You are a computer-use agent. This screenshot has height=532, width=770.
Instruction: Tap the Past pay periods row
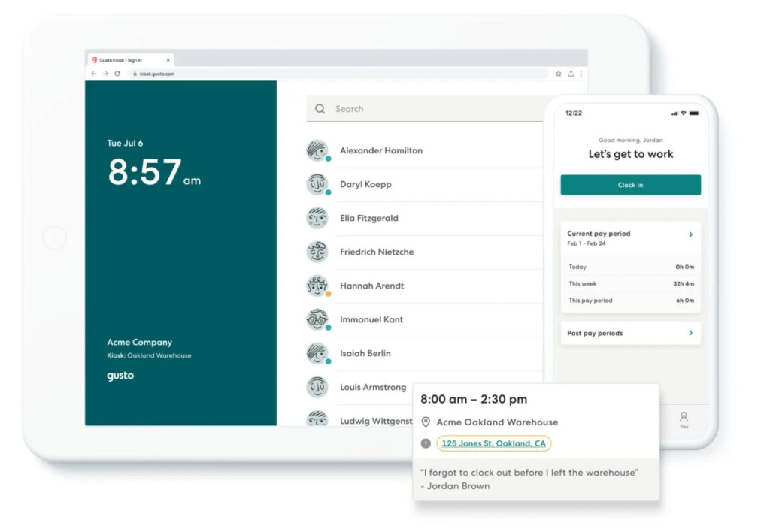click(631, 333)
